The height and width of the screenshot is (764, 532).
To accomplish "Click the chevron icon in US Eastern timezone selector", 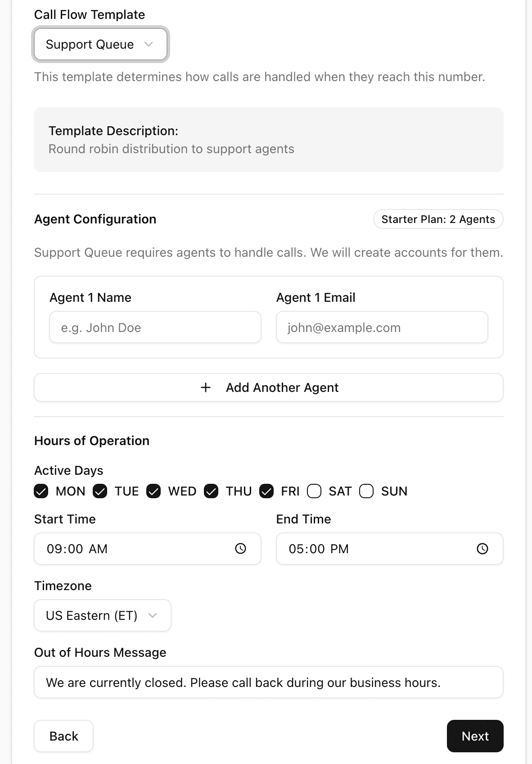I will (153, 615).
